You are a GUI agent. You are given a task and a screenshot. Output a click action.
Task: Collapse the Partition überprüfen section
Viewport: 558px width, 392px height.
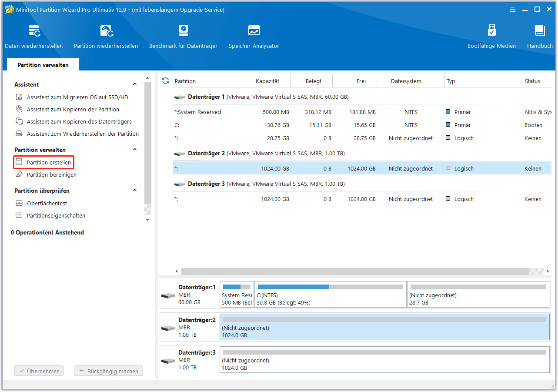135,191
